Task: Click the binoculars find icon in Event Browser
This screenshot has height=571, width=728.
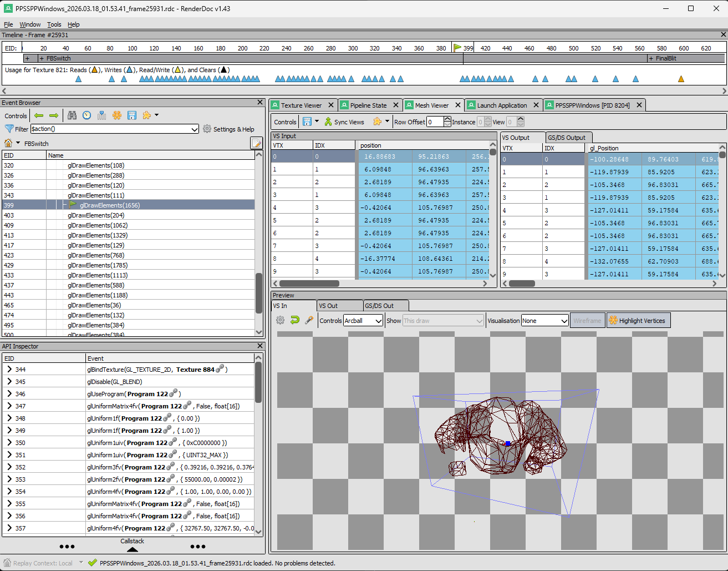Action: [x=72, y=115]
